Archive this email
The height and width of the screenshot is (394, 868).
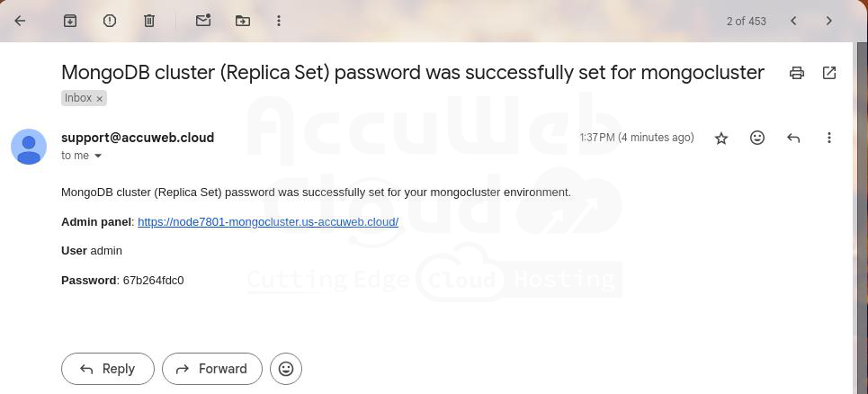click(x=70, y=21)
